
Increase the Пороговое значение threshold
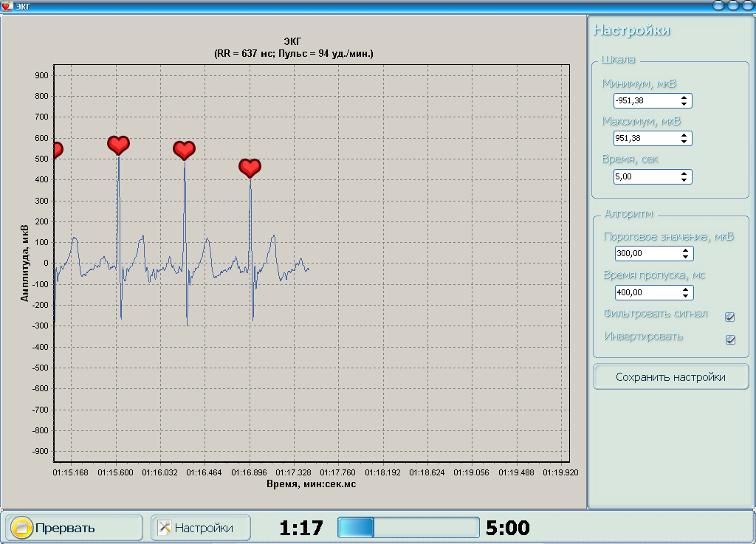click(x=686, y=250)
